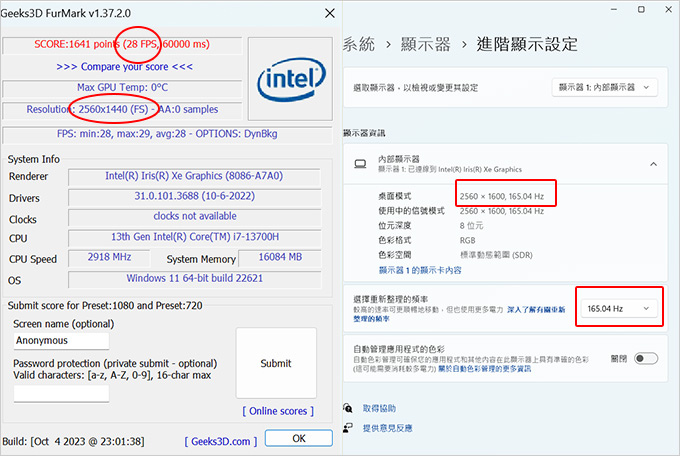This screenshot has width=680, height=456.
Task: Go to the 顯示器 breadcrumb
Action: tap(425, 44)
